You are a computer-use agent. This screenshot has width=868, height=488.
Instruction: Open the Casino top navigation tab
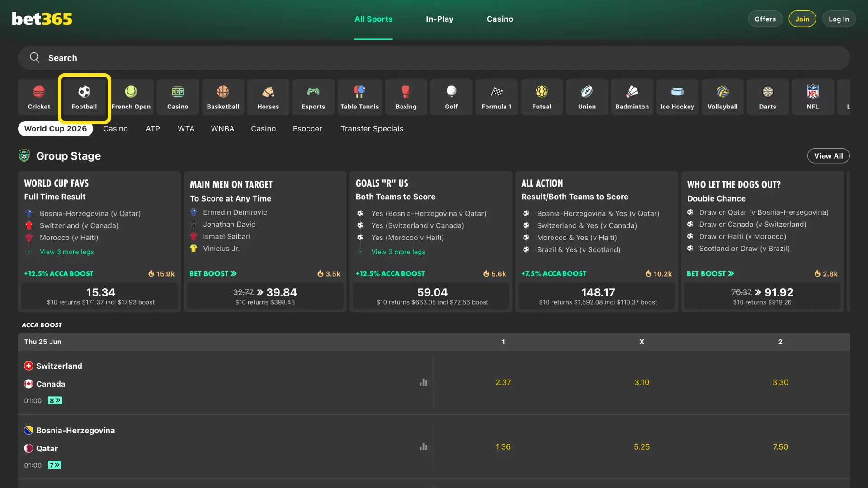tap(500, 19)
